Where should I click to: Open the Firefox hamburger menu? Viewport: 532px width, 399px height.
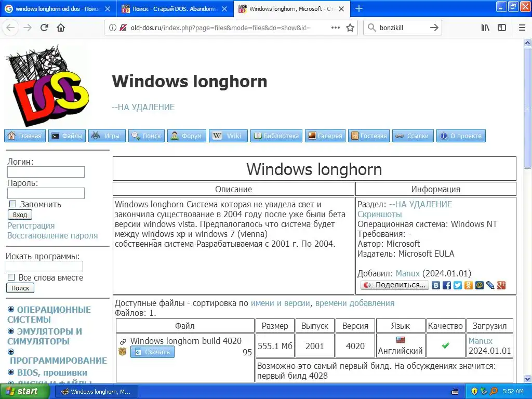coord(522,28)
